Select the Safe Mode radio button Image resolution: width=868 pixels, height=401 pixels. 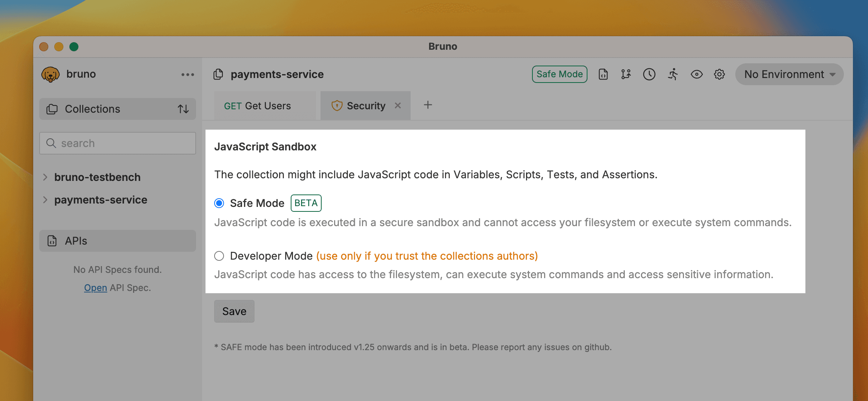tap(219, 203)
